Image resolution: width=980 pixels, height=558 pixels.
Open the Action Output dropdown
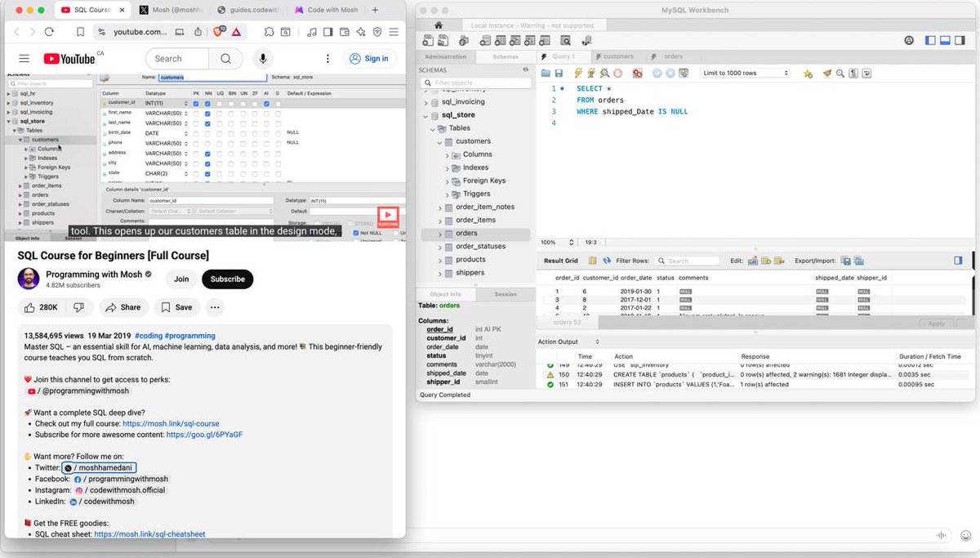click(568, 341)
